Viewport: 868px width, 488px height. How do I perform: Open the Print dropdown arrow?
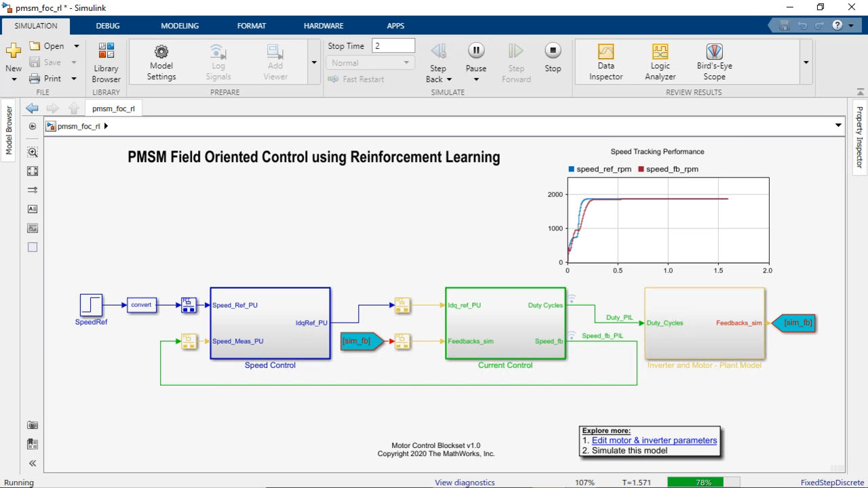[74, 79]
